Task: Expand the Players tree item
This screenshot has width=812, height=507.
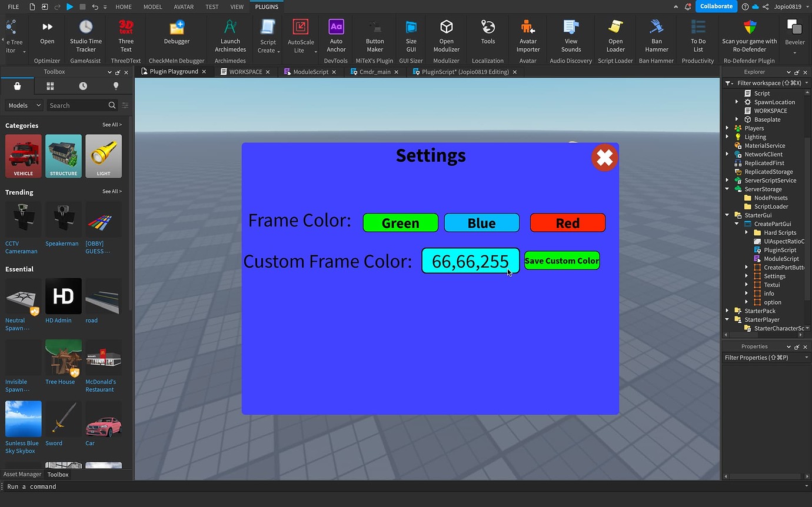Action: 727,128
